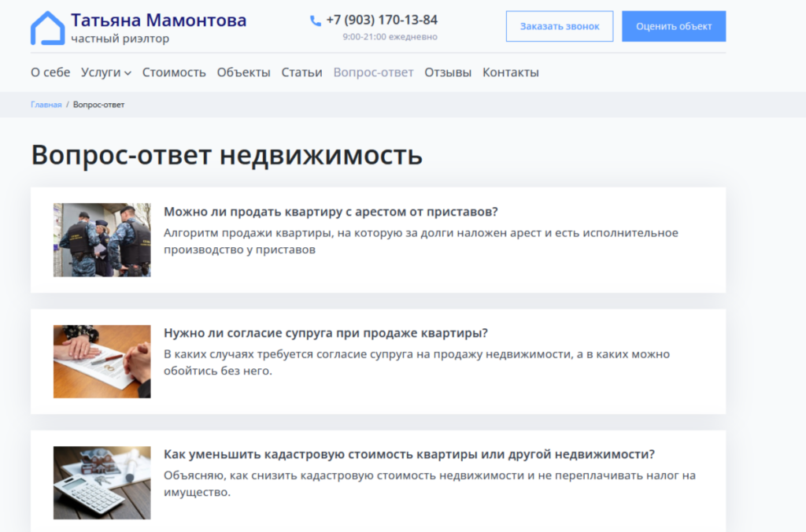Open article about selling apartment with арестом
806x532 pixels.
pyautogui.click(x=331, y=212)
